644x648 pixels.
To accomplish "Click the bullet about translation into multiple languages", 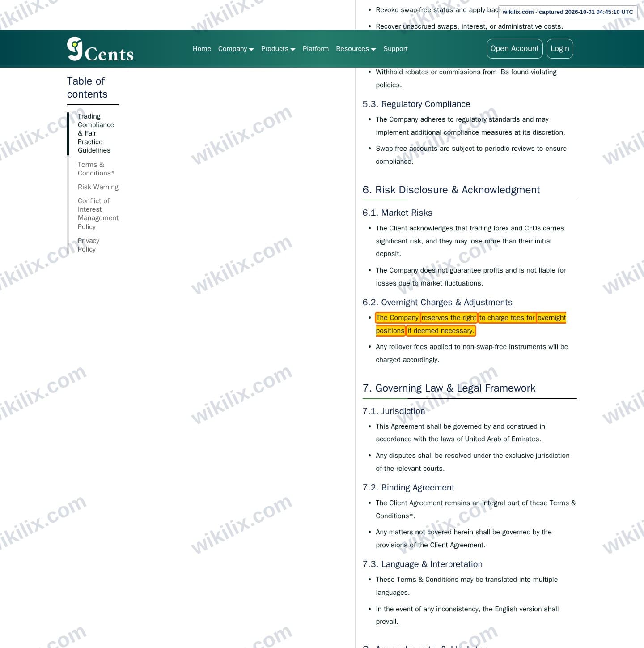I will coord(466,586).
